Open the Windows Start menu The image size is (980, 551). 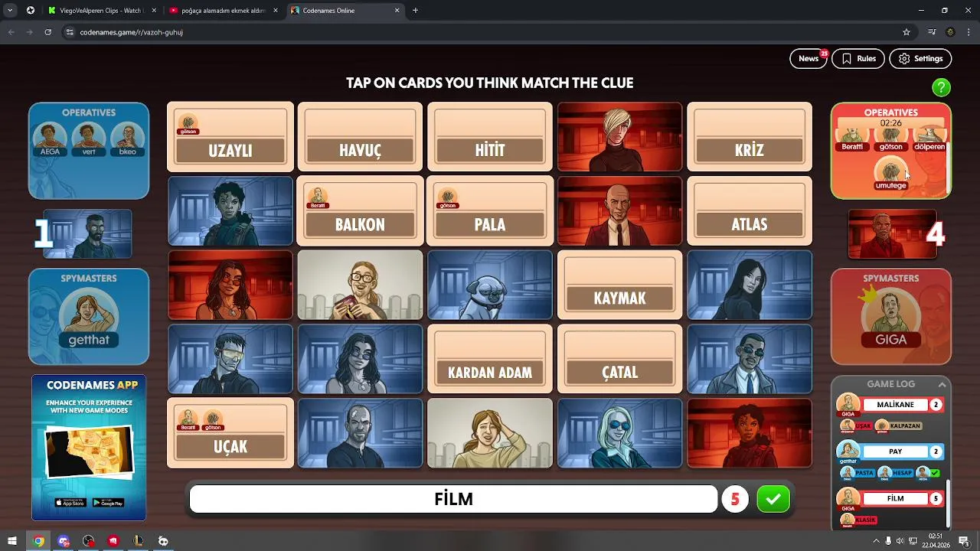(12, 541)
